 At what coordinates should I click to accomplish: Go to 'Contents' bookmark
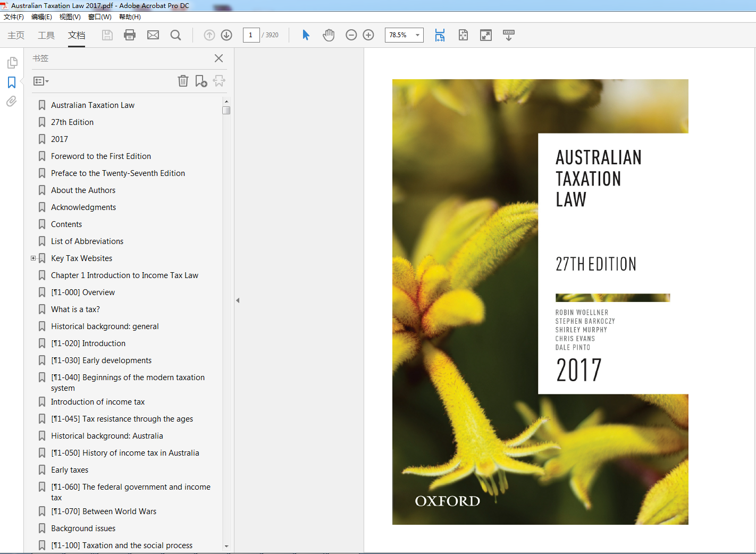[66, 224]
